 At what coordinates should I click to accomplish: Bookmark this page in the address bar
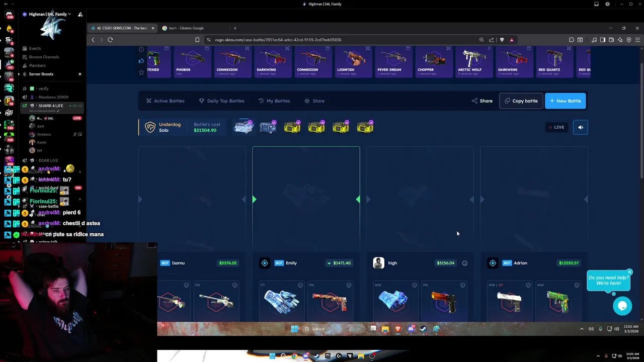[197, 40]
